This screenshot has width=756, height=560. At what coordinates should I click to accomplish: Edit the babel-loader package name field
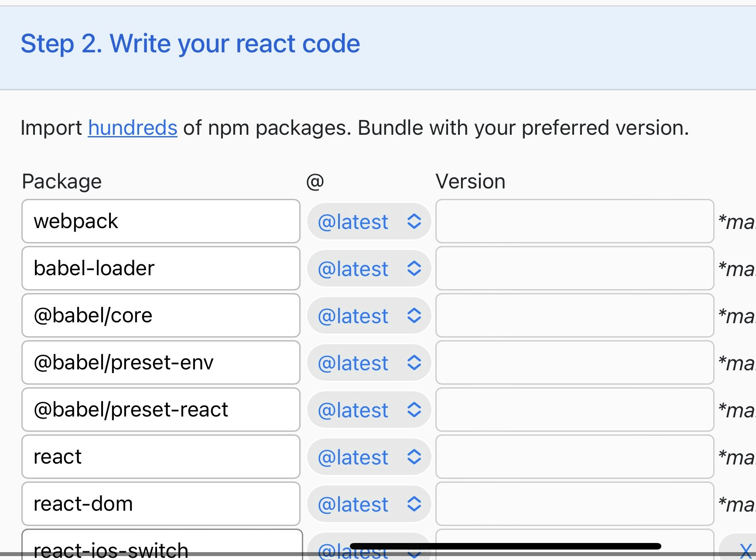point(161,268)
